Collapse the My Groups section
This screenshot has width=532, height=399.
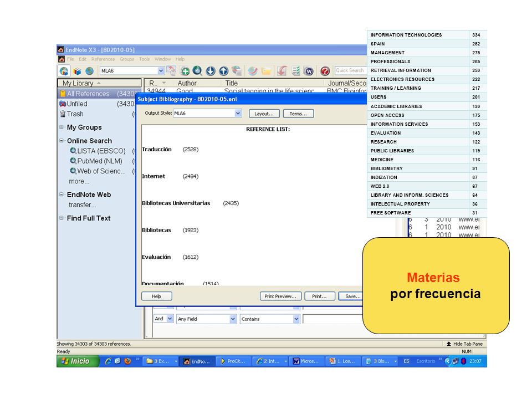(62, 127)
